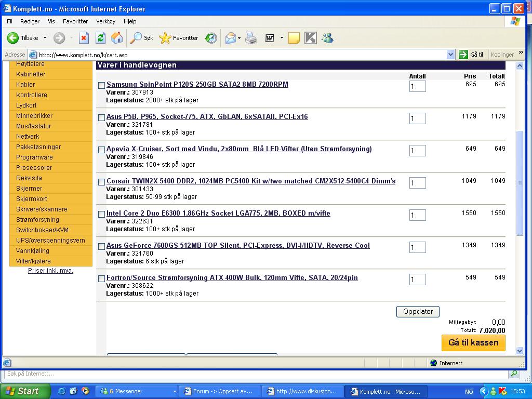The image size is (532, 399).
Task: Click the K toolbar icon
Action: 311,37
